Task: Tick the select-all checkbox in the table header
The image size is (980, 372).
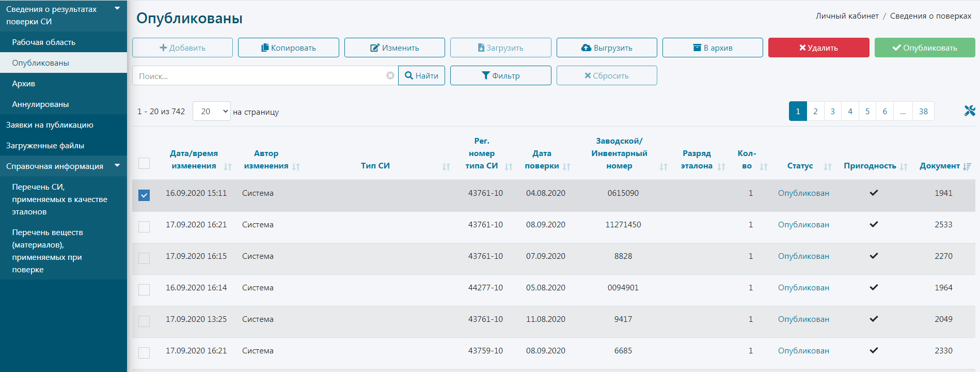Action: pos(144,163)
